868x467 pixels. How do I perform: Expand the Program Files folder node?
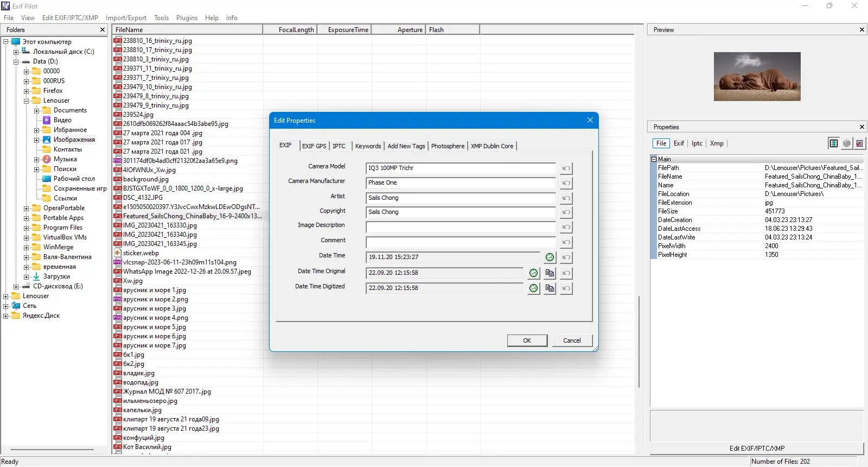click(x=26, y=228)
